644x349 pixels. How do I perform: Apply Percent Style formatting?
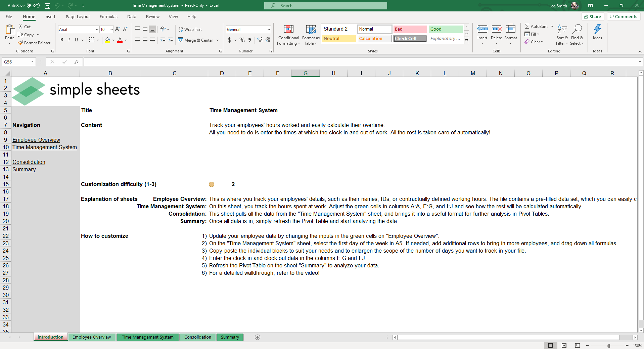tap(242, 40)
